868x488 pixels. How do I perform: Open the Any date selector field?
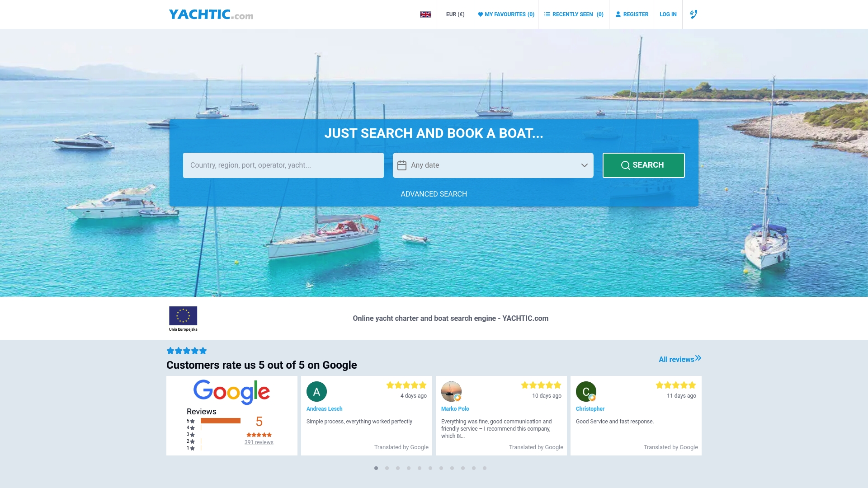point(493,165)
